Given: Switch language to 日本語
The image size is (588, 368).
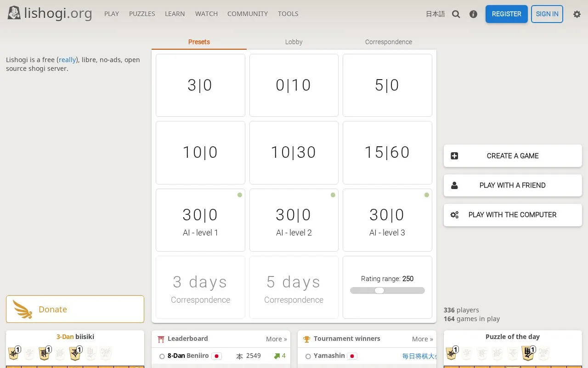Looking at the screenshot, I should [435, 14].
